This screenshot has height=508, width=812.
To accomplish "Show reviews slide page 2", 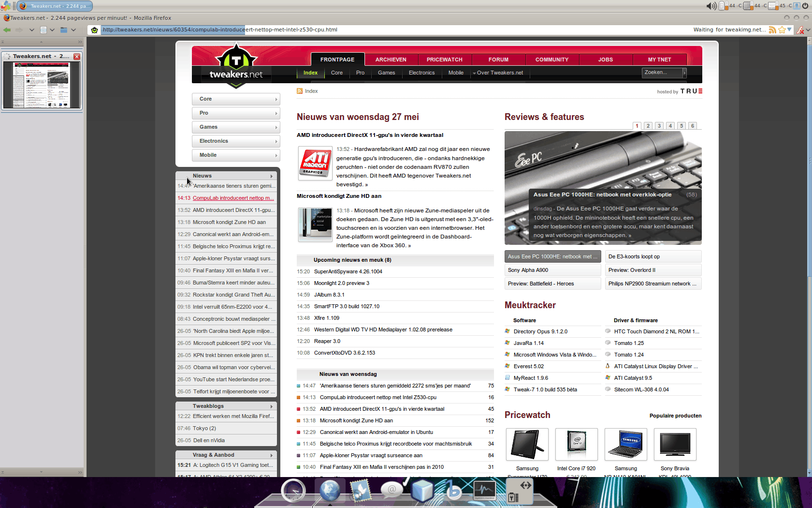I will coord(648,126).
